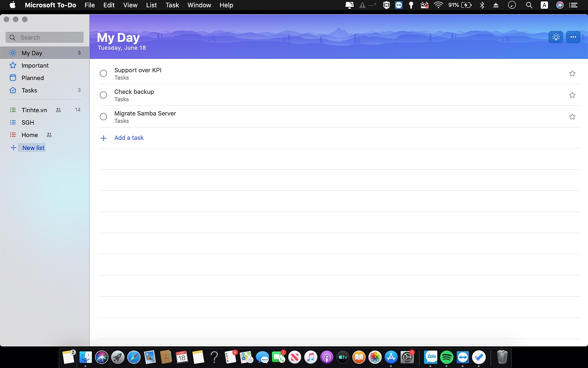Open the SGH list
The width and height of the screenshot is (588, 368).
click(x=45, y=122)
